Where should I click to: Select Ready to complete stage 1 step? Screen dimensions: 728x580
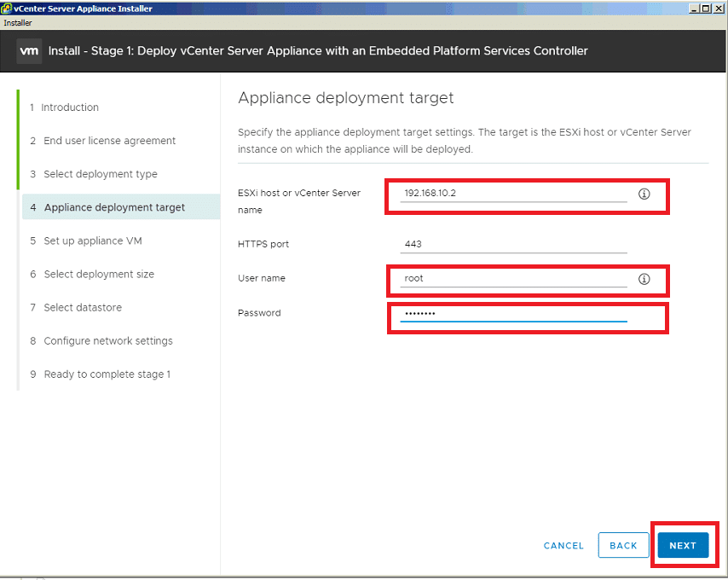pyautogui.click(x=101, y=374)
